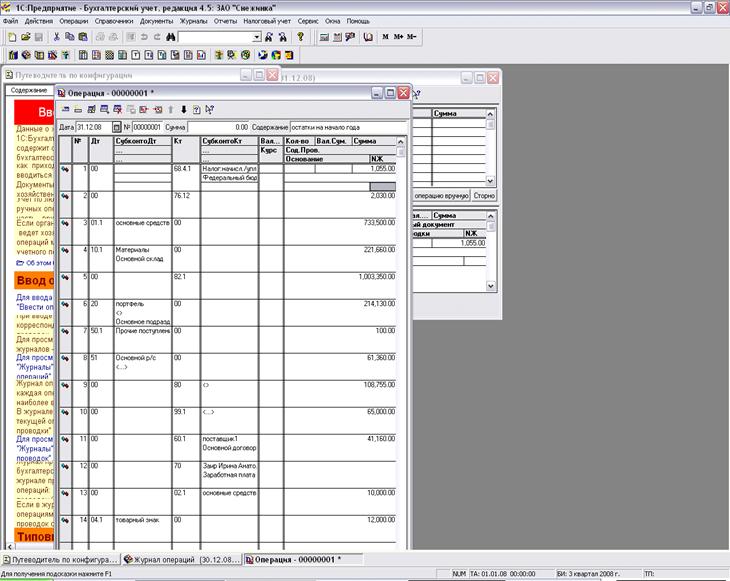
Task: Click the 'БИ: 3 квартал 2008 г.' status bar entry
Action: (588, 574)
